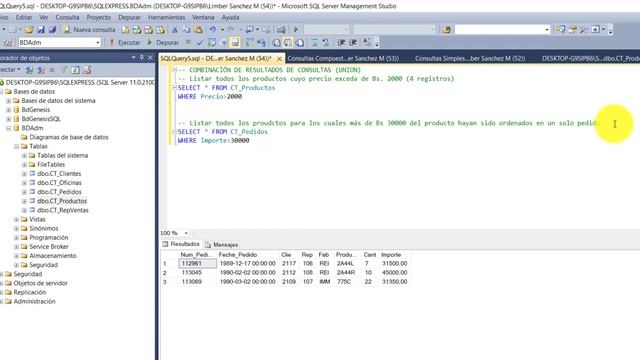Collapse the BDAdm database node
The width and height of the screenshot is (640, 360).
coord(9,128)
